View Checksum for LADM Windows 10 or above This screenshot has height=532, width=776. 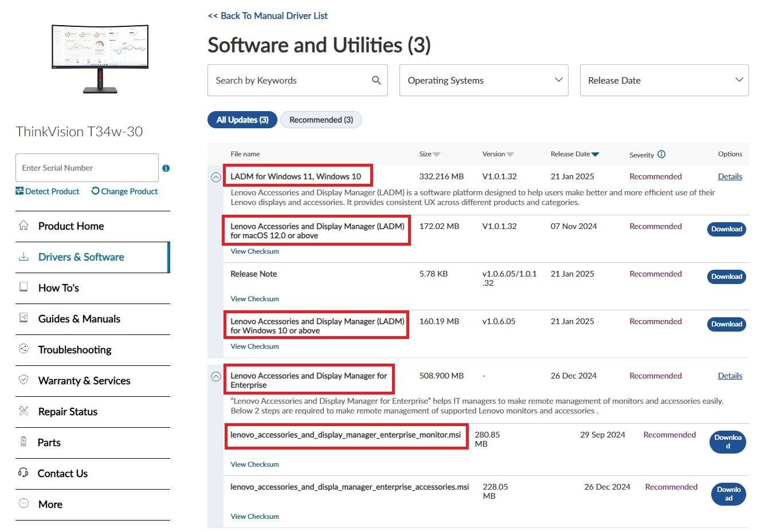[254, 346]
